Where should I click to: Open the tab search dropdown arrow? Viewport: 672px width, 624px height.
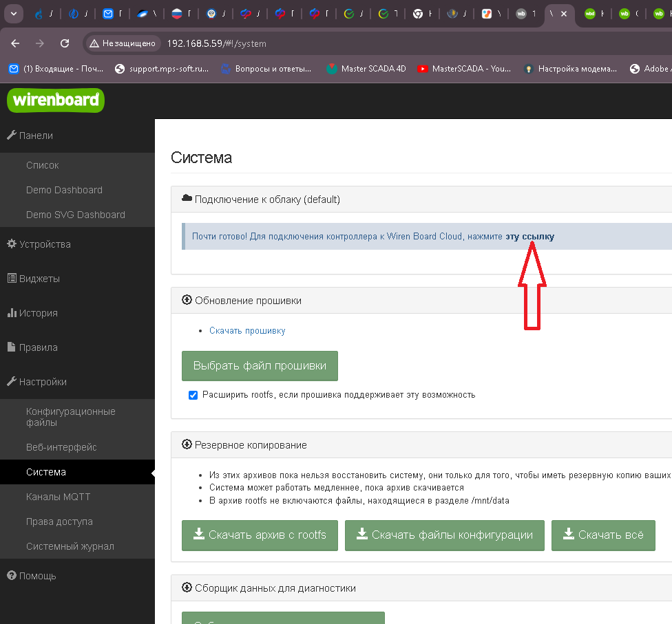[14, 13]
